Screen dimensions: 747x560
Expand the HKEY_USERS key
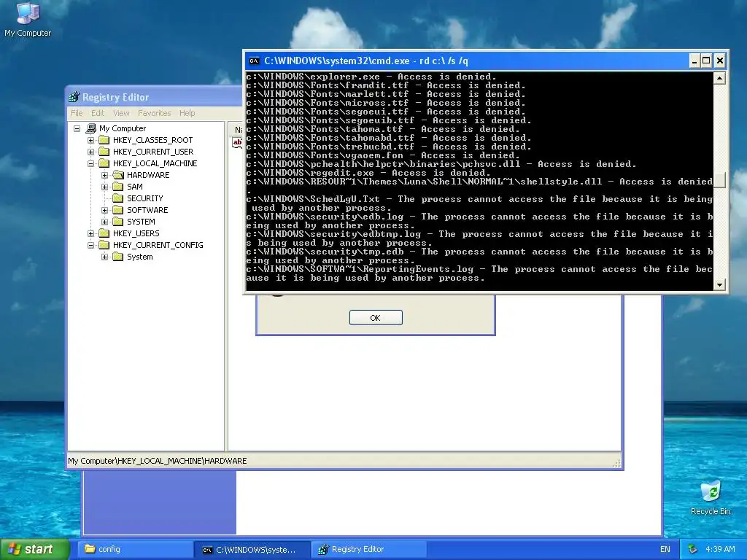90,233
